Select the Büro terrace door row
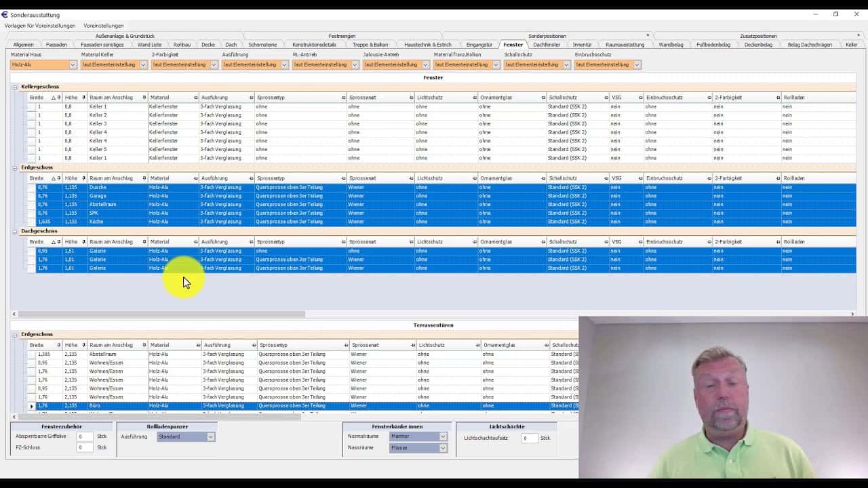868x488 pixels. click(x=302, y=406)
